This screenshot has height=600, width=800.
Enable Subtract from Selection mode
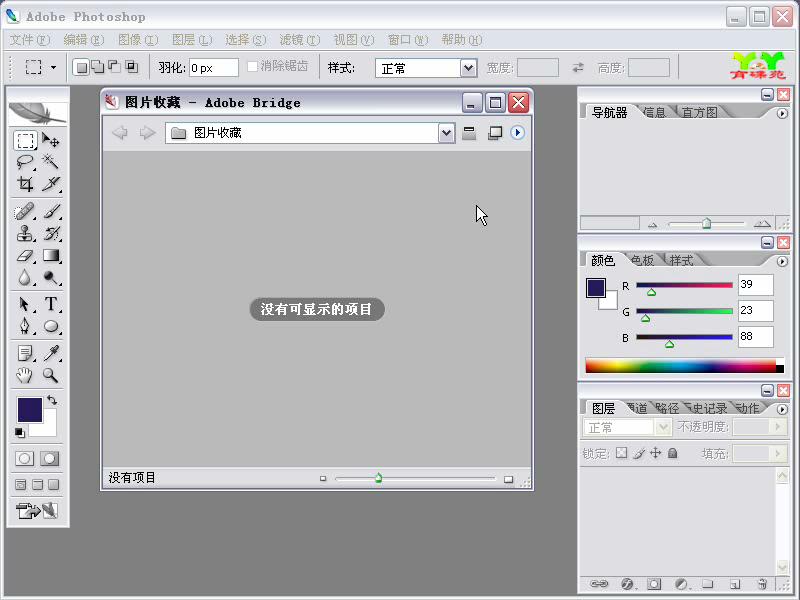point(115,67)
